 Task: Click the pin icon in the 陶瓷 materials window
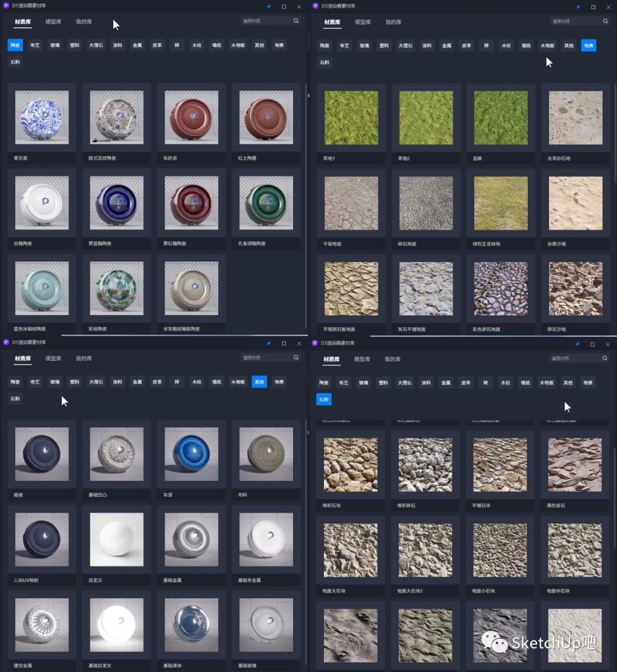(269, 7)
